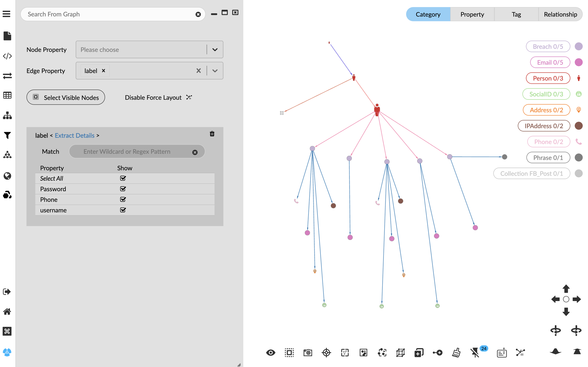Pan graph right with arrow
This screenshot has height=367, width=588.
pyautogui.click(x=576, y=299)
